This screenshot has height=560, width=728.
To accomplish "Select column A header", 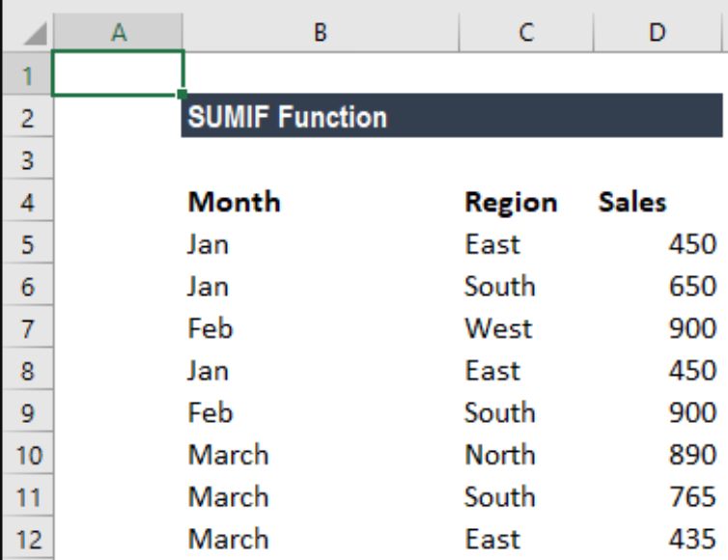I will click(119, 33).
